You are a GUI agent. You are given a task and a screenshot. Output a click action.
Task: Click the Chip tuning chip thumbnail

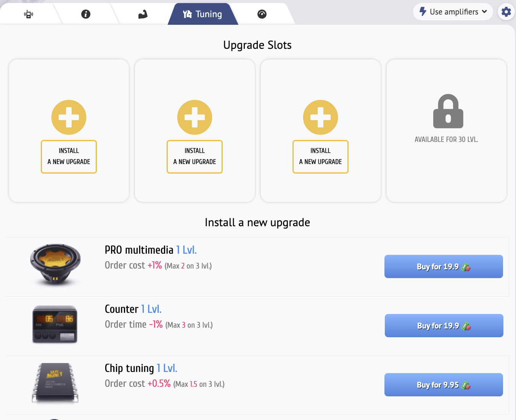tap(55, 383)
